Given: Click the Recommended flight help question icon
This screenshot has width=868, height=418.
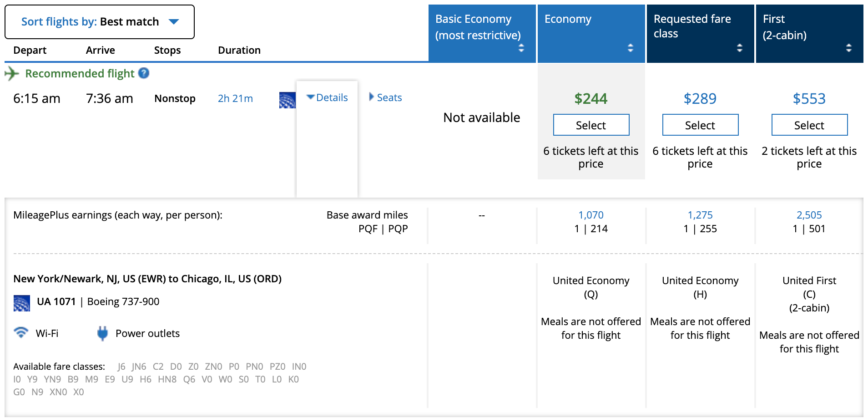Looking at the screenshot, I should pos(144,73).
